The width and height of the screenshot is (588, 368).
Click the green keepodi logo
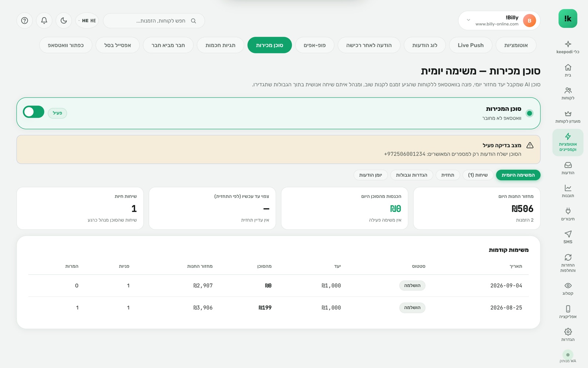point(568,18)
